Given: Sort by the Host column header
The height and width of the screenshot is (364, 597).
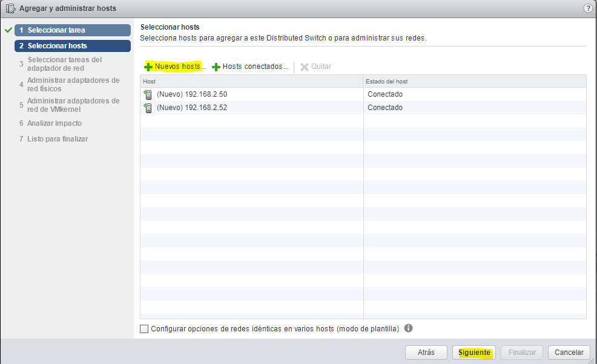Looking at the screenshot, I should point(251,81).
